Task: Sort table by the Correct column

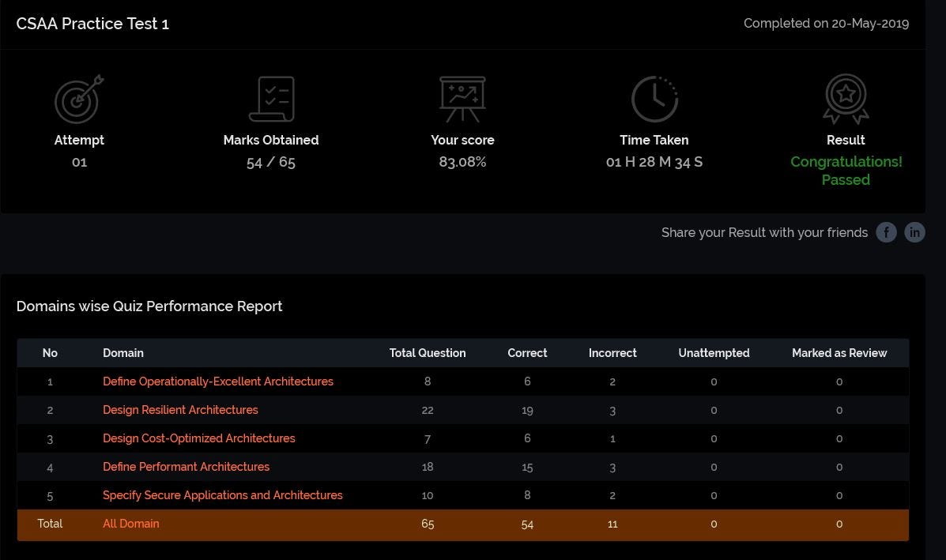Action: point(527,353)
